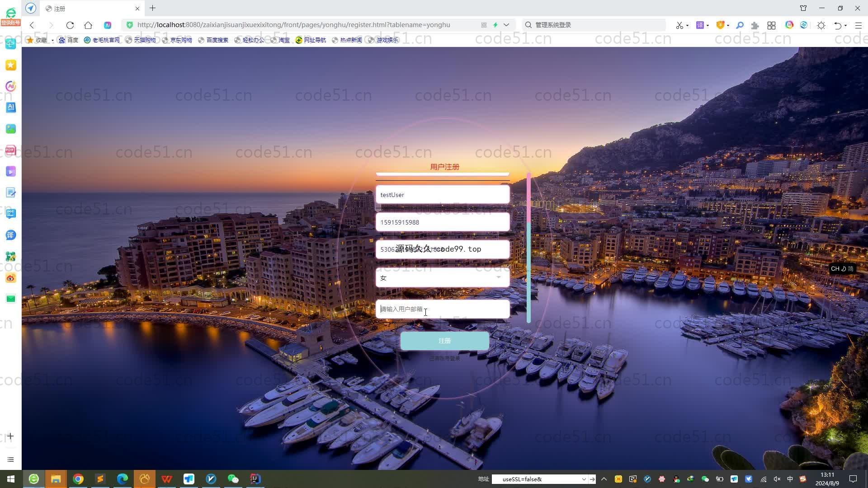
Task: Open the browser hamburger main menu
Action: pos(858,25)
